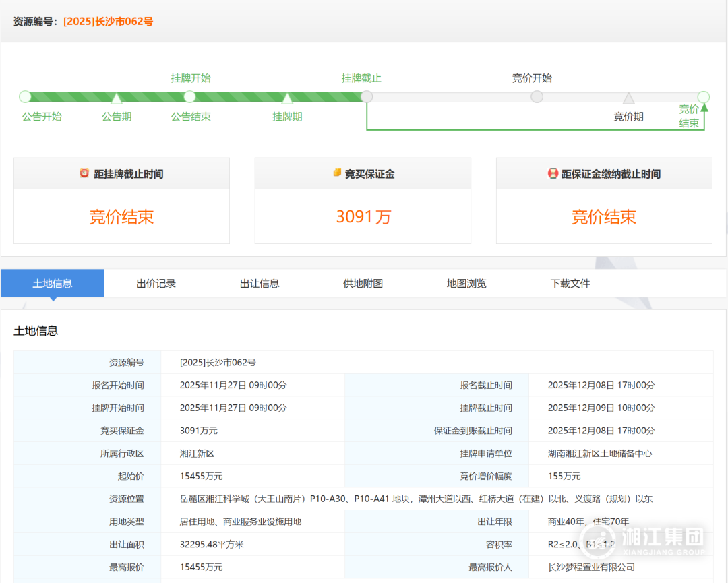View the 供地附图 tab
Image resolution: width=728 pixels, height=583 pixels.
coord(363,283)
